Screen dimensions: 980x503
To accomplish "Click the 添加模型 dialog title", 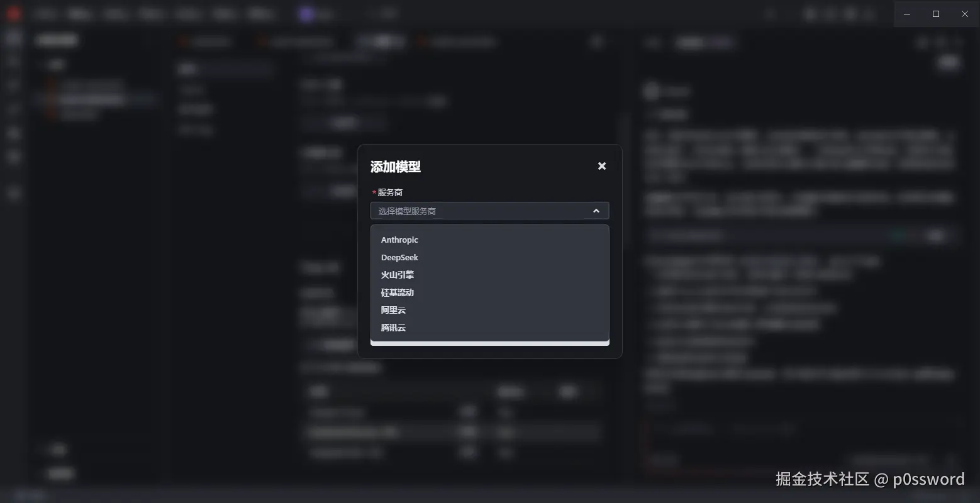I will (396, 167).
